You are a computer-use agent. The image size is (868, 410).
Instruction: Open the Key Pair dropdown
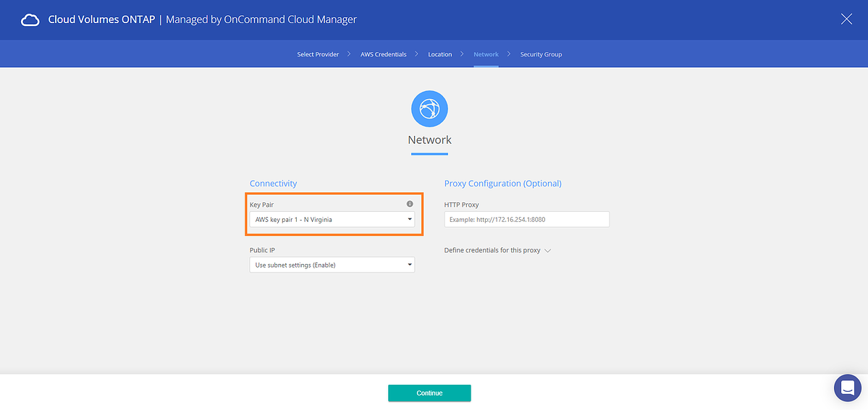[332, 219]
